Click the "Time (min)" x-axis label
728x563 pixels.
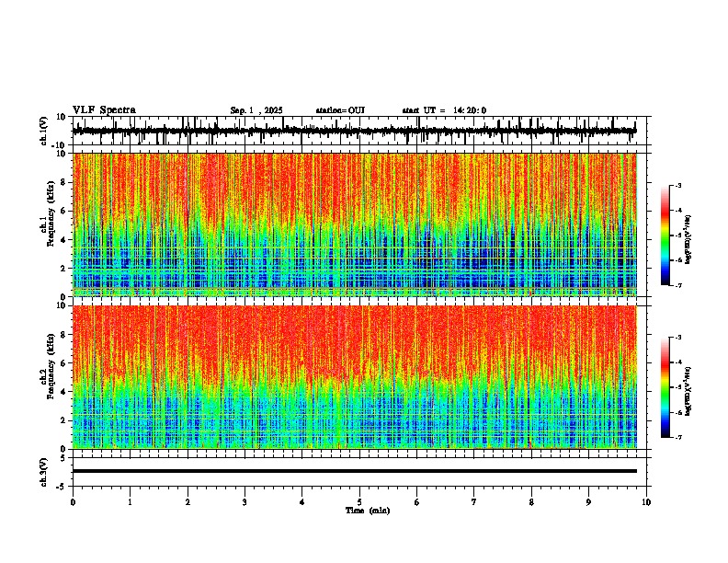[368, 511]
